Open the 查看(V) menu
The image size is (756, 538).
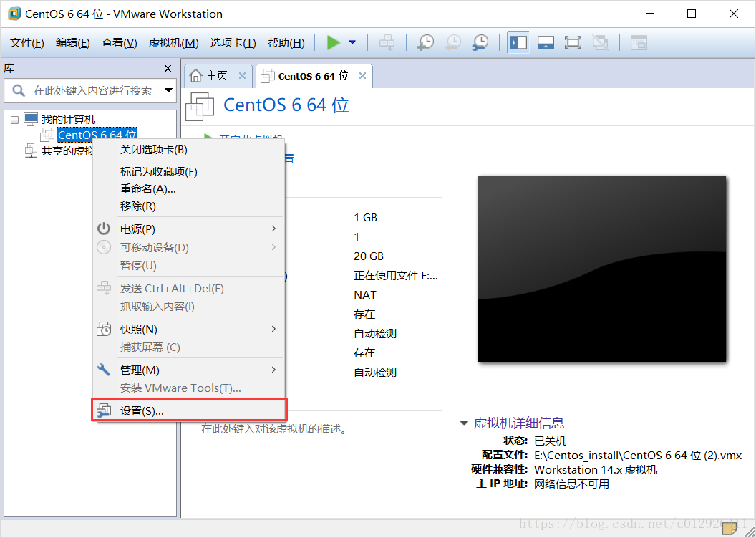click(x=119, y=43)
